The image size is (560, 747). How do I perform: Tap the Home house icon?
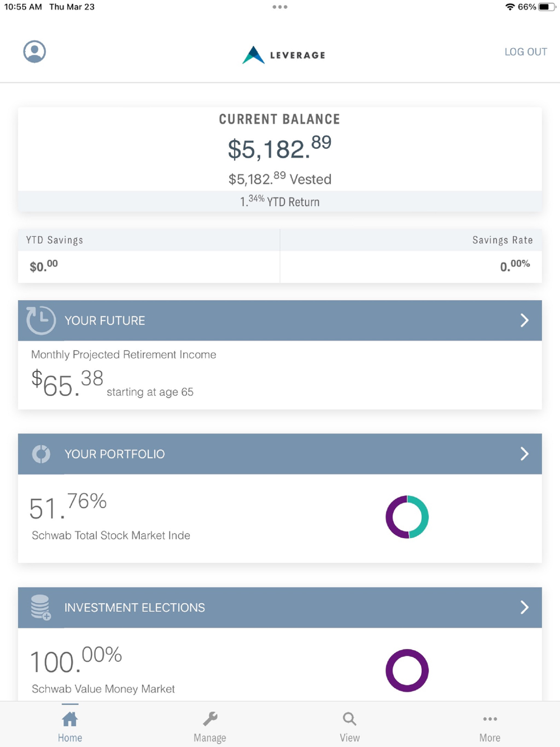pyautogui.click(x=70, y=718)
